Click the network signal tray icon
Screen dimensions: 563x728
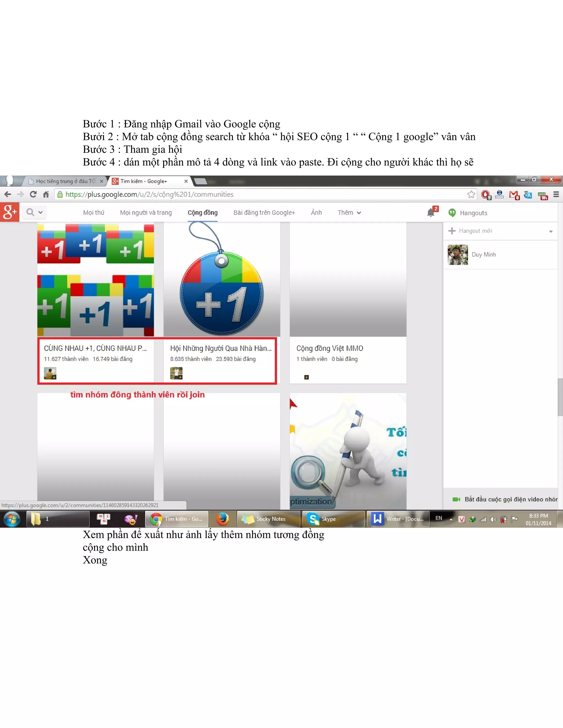point(483,519)
